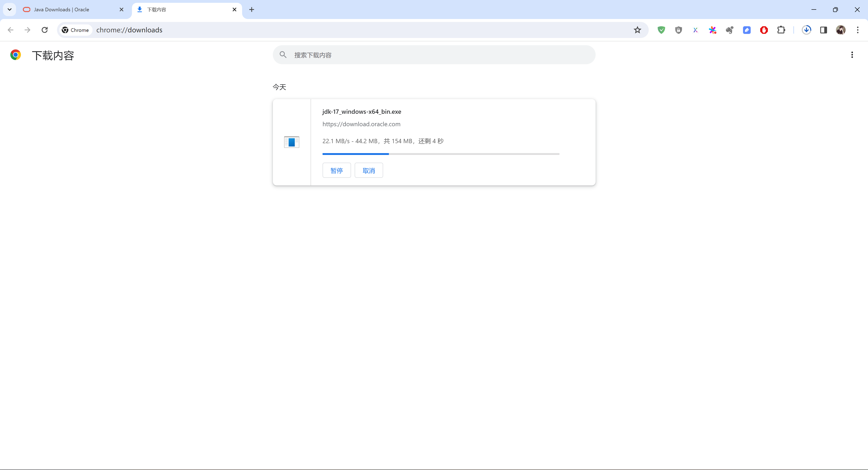
Task: Open the Chrome three-dot main menu
Action: coord(858,30)
